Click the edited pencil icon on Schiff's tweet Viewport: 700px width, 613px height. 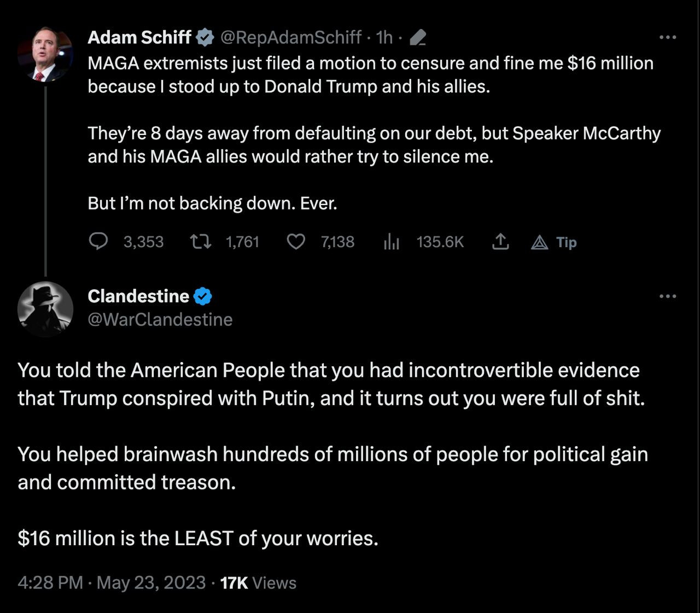[x=417, y=38]
